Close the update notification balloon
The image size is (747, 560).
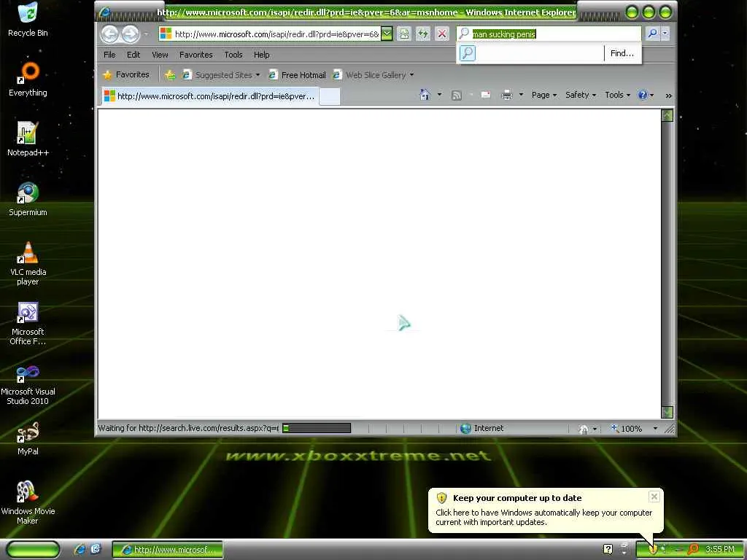pyautogui.click(x=654, y=497)
